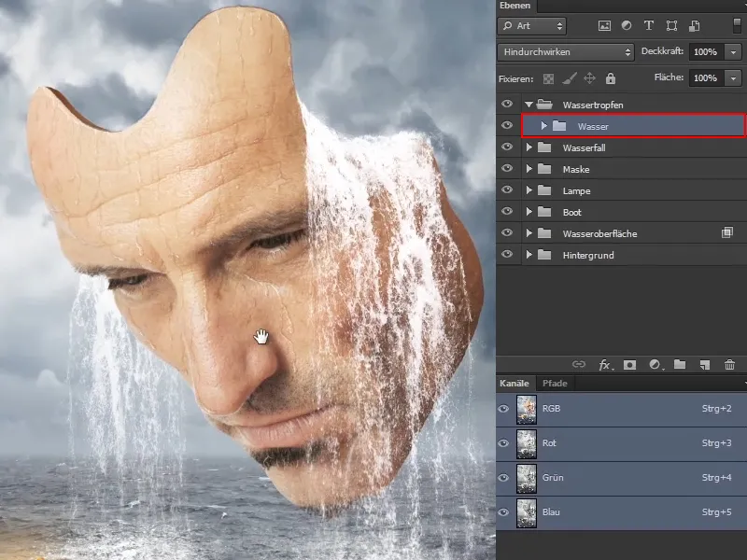The height and width of the screenshot is (560, 747).
Task: Open the Fläche slider arrow
Action: pos(733,77)
